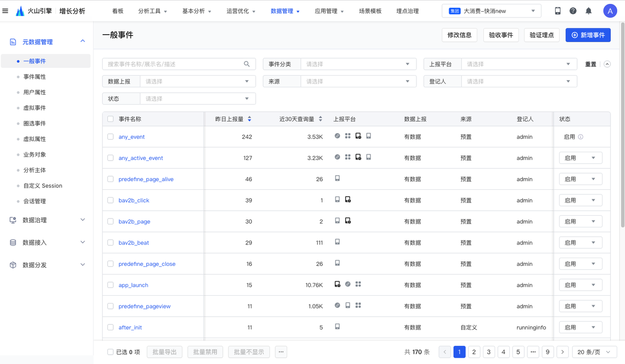This screenshot has height=364, width=625.
Task: Click the info icon next to any_event status
Action: [x=581, y=137]
